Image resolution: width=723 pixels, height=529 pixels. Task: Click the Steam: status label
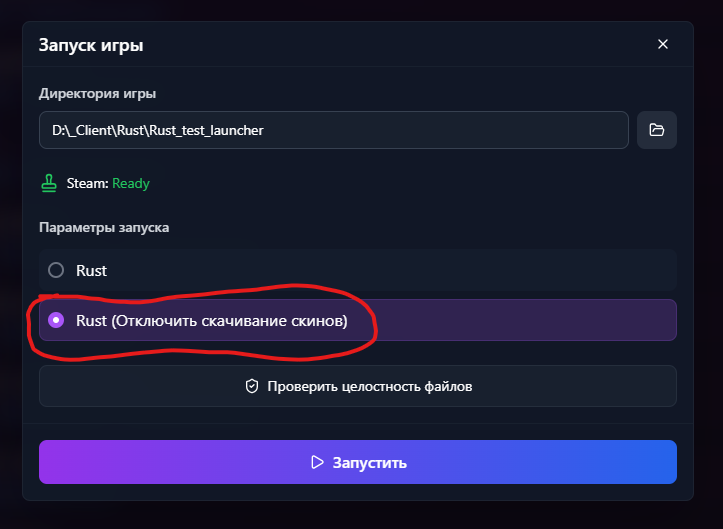86,183
